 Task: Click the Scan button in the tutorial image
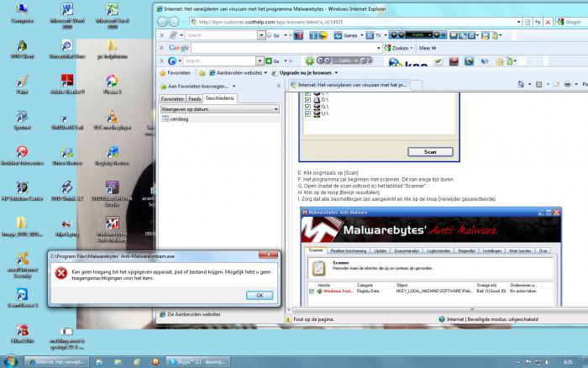tap(430, 152)
